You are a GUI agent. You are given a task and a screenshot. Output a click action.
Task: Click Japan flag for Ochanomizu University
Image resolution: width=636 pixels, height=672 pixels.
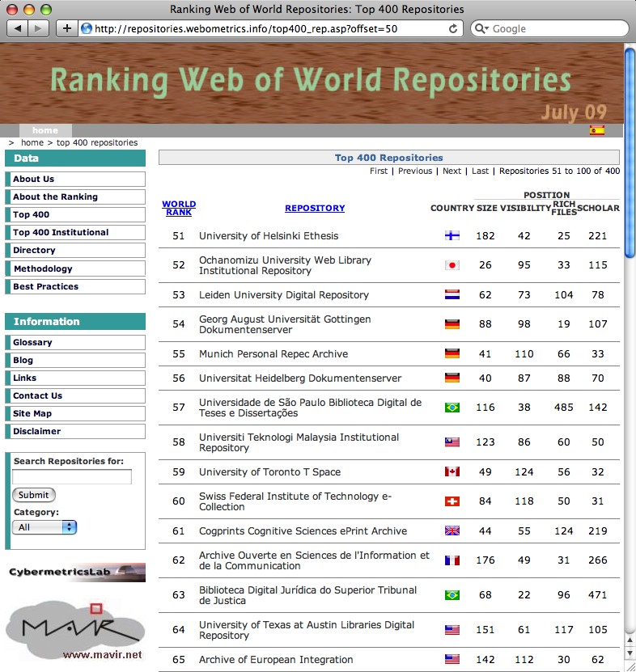[452, 265]
